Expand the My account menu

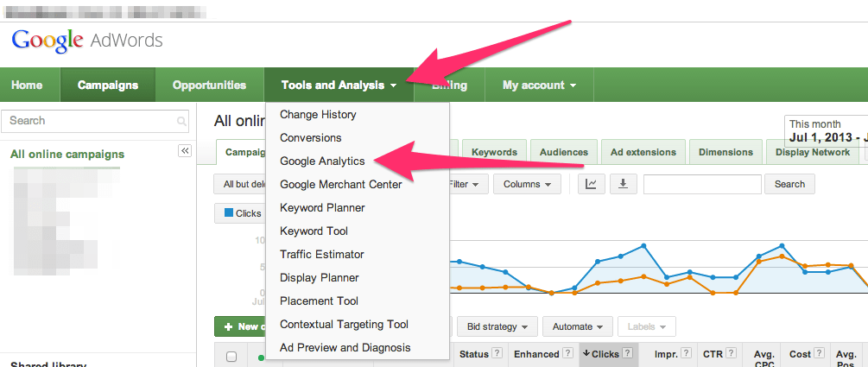click(x=539, y=85)
